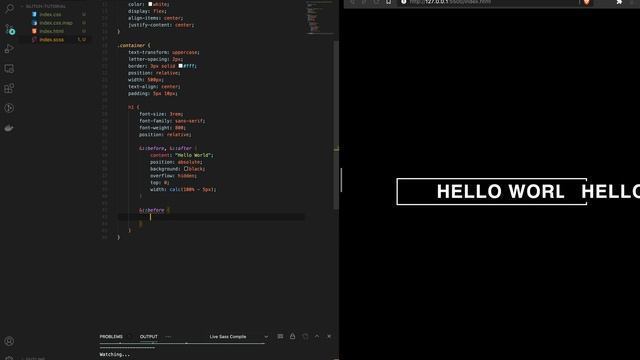
Task: Click the browser address bar URL
Action: tap(451, 2)
